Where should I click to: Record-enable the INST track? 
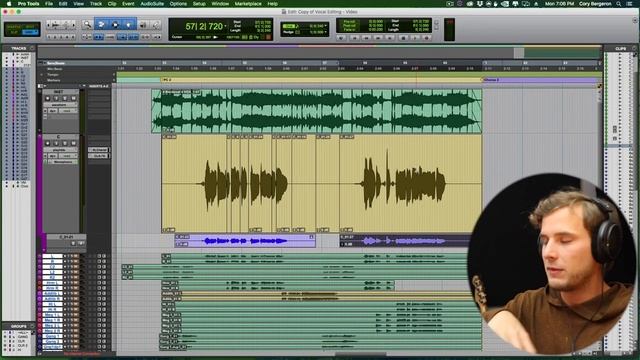[47, 98]
